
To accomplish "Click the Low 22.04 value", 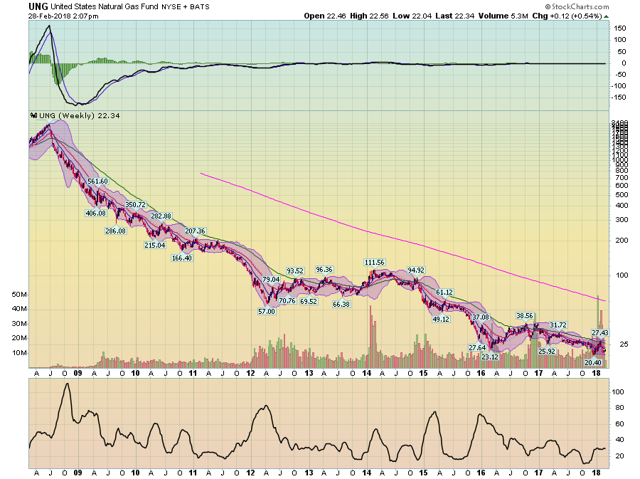I will (x=411, y=16).
